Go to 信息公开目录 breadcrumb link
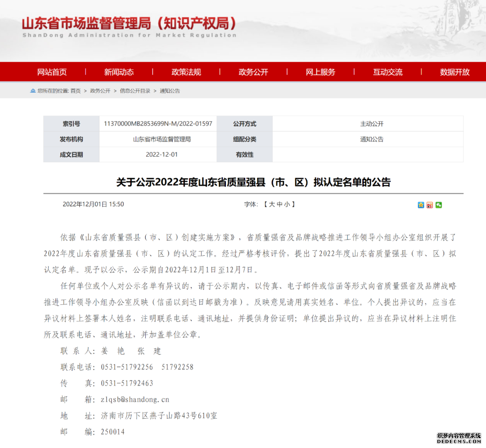Screen dimensions: 486x448 pos(135,91)
